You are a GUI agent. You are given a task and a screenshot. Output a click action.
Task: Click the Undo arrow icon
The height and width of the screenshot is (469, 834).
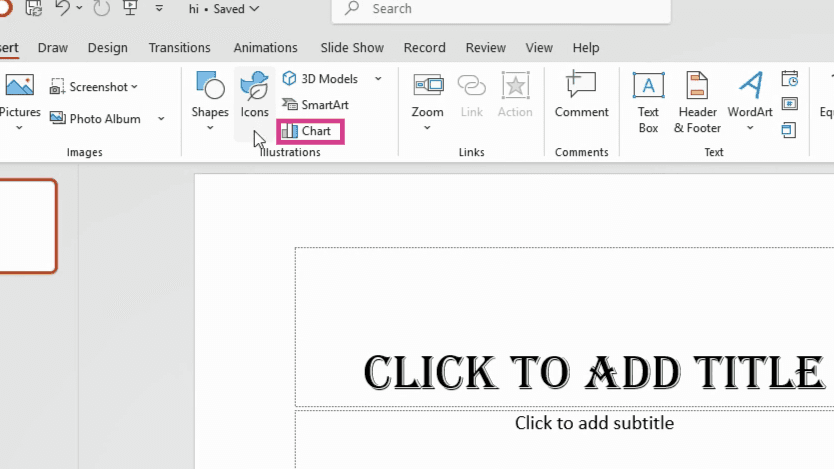pyautogui.click(x=62, y=8)
